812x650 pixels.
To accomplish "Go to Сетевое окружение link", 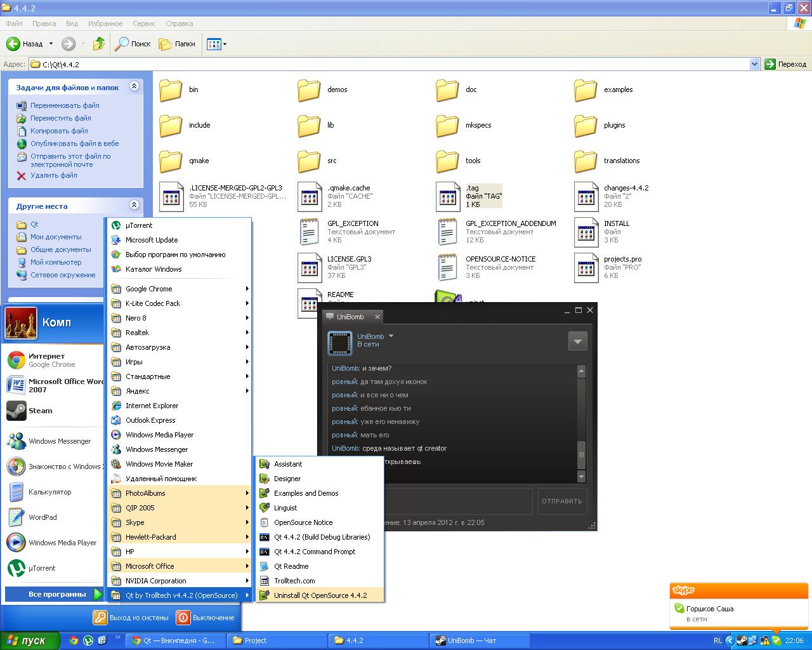I will [x=63, y=275].
